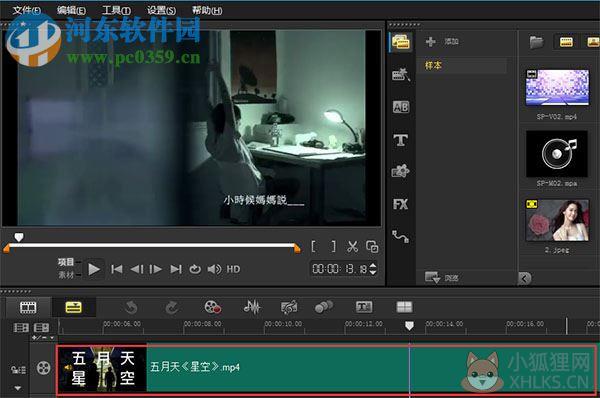This screenshot has height=398, width=600.
Task: Open the Graphics library icon
Action: (401, 171)
